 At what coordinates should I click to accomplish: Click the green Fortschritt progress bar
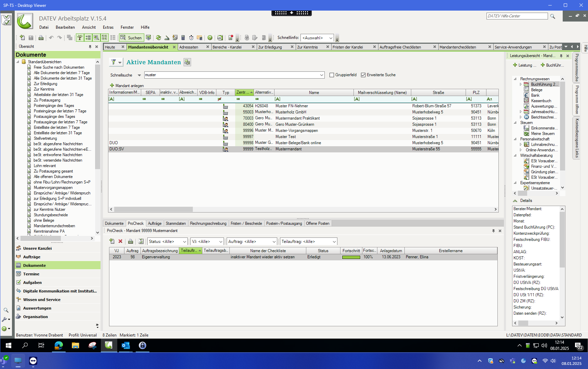351,257
